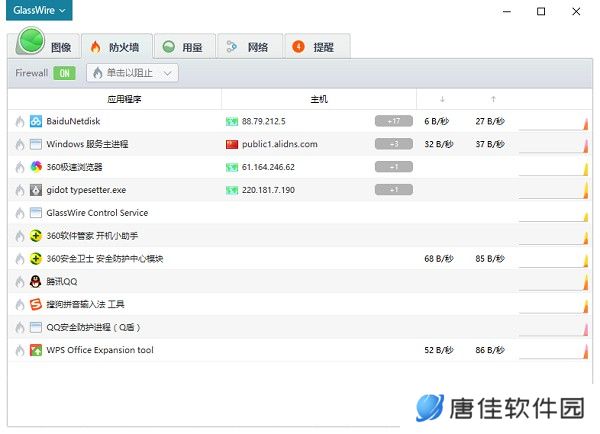Select host 88.79.212.5
600x434 pixels.
pos(264,121)
